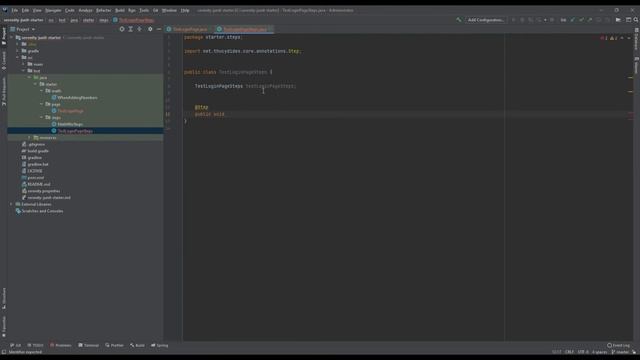
Task: Open the Refactor menu
Action: coord(103,10)
